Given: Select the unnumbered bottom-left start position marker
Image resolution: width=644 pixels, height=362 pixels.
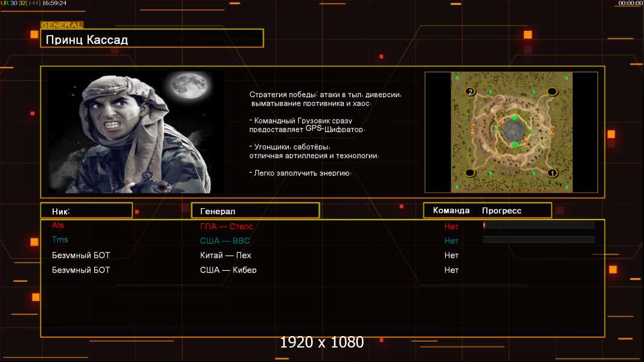Looking at the screenshot, I should coord(470,173).
